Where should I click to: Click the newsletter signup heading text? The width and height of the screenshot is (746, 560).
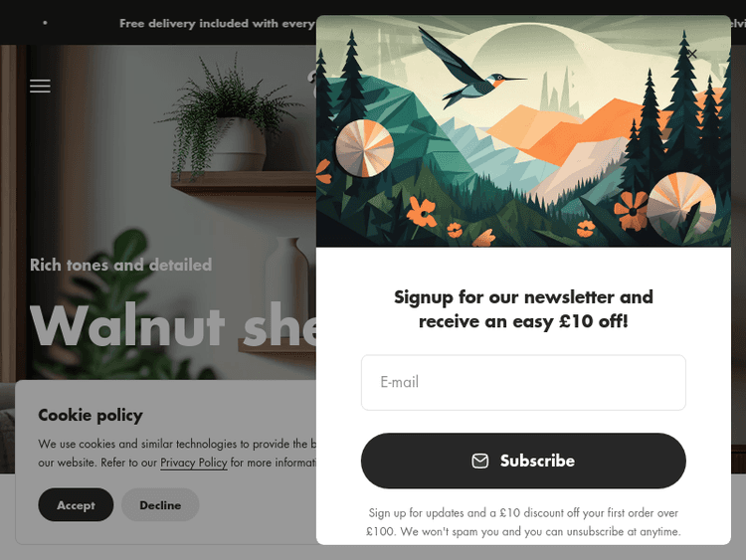pos(523,309)
